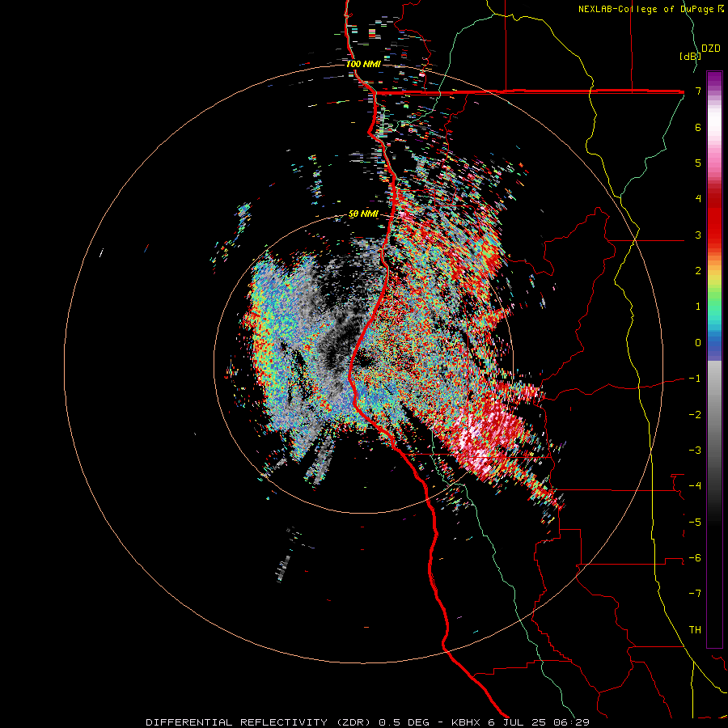
Task: Select the 0 value on the color scale
Action: click(698, 343)
